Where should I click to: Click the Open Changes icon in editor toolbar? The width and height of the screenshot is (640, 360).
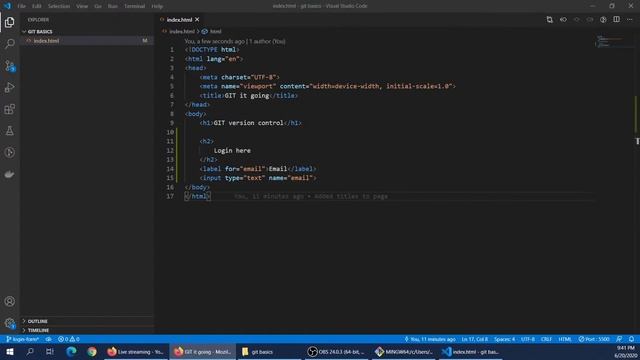coord(549,20)
